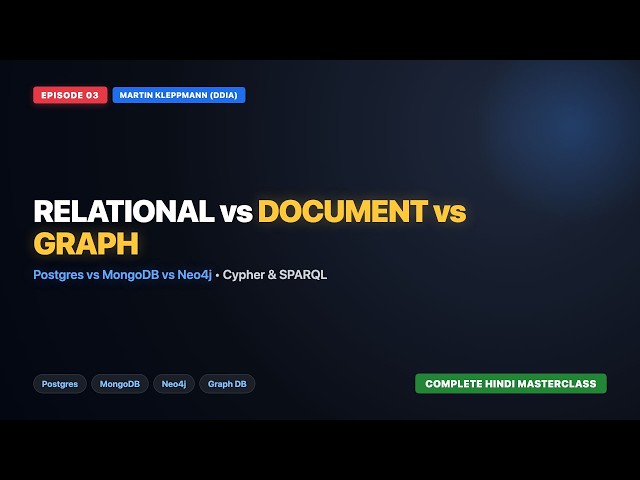This screenshot has width=640, height=480.
Task: Select the Postgres tag pill
Action: click(60, 384)
